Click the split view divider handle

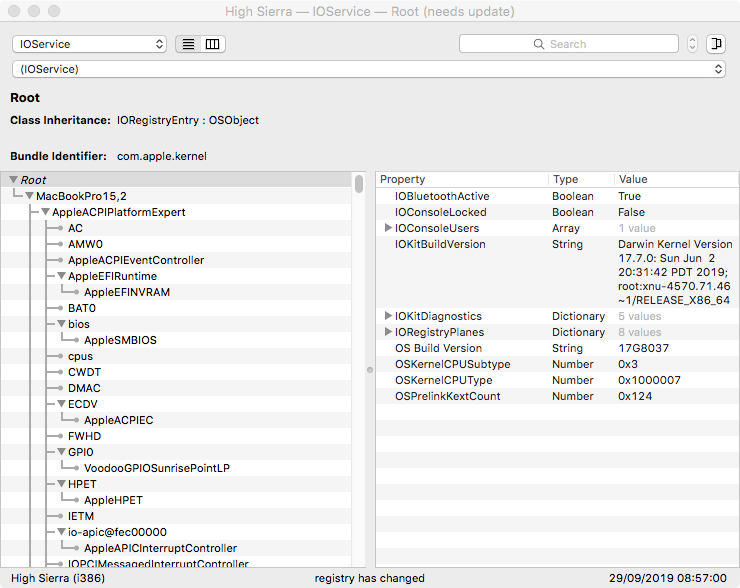click(370, 370)
